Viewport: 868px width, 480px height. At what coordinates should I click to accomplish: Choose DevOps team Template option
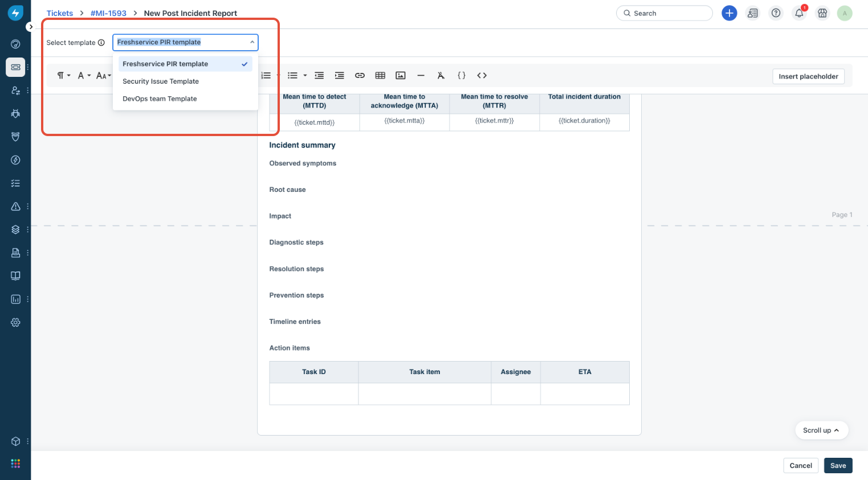tap(185, 99)
